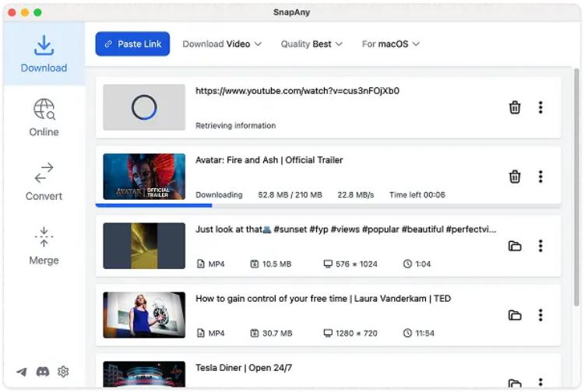584x392 pixels.
Task: Select the youtube.com watch URL text
Action: pyautogui.click(x=297, y=91)
